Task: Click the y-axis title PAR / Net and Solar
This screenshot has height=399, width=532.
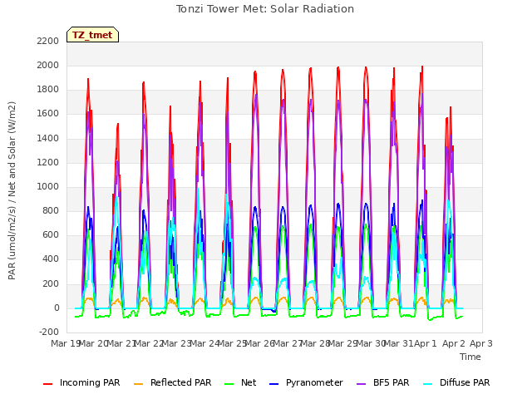Action: click(x=12, y=190)
